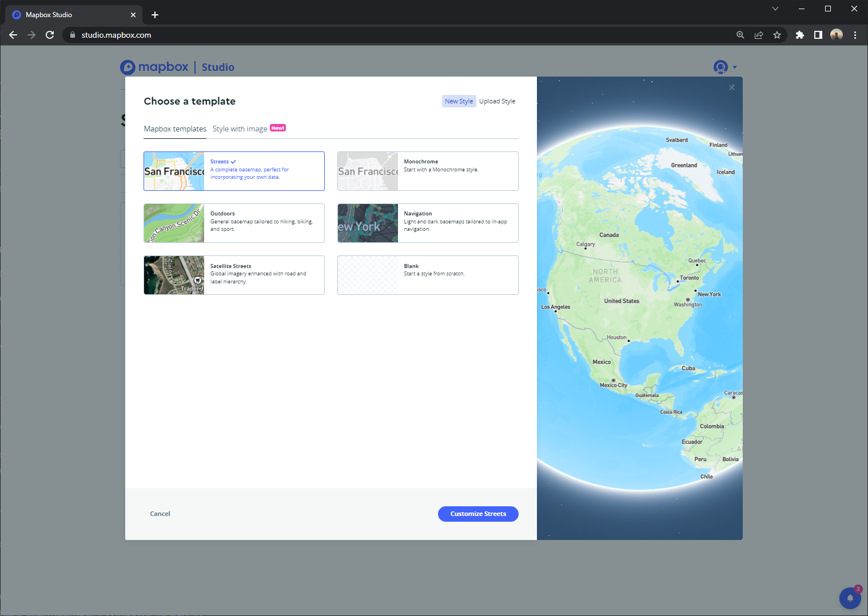Image resolution: width=868 pixels, height=616 pixels.
Task: Click the Mapbox logo
Action: tap(154, 67)
